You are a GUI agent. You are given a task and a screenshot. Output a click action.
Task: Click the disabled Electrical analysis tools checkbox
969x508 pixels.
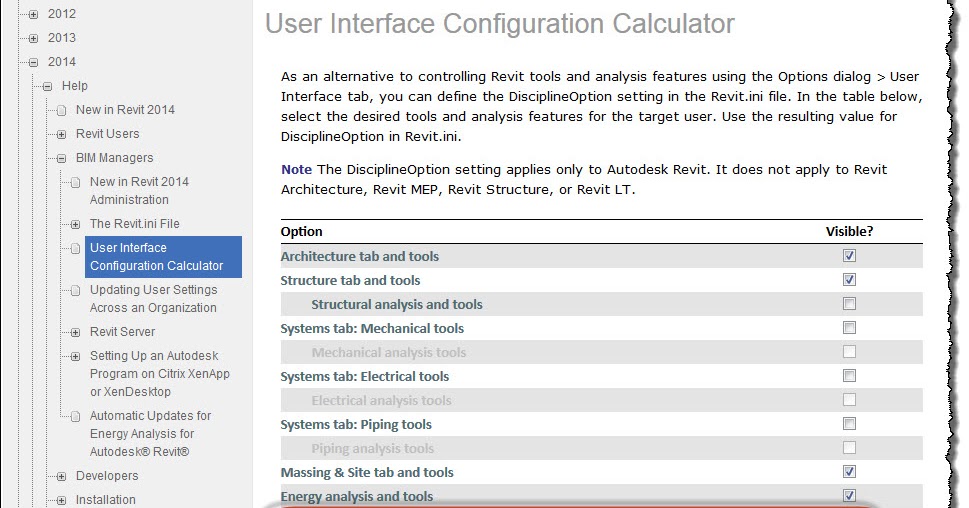849,400
